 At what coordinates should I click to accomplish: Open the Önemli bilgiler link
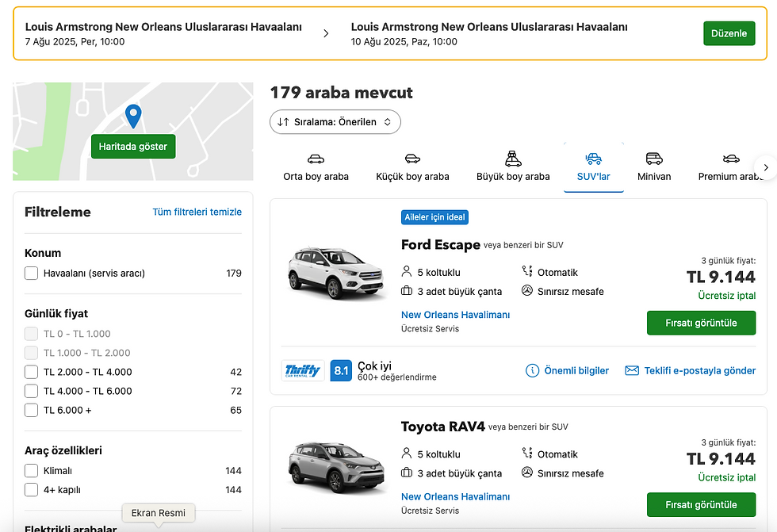576,370
